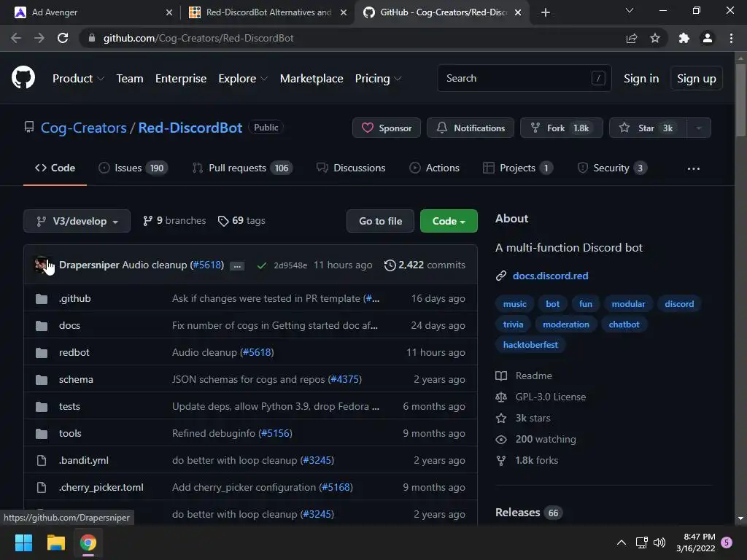Expand the Pricing menu
The image size is (747, 560).
point(379,79)
